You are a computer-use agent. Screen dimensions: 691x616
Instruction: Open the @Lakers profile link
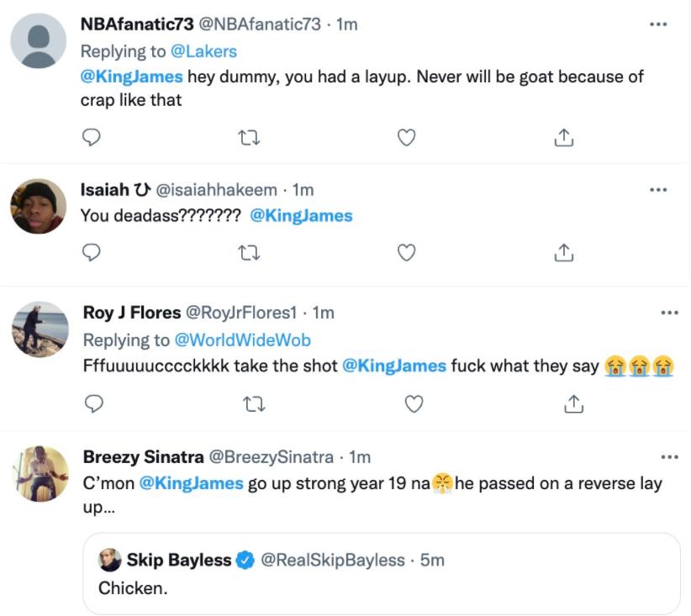203,51
